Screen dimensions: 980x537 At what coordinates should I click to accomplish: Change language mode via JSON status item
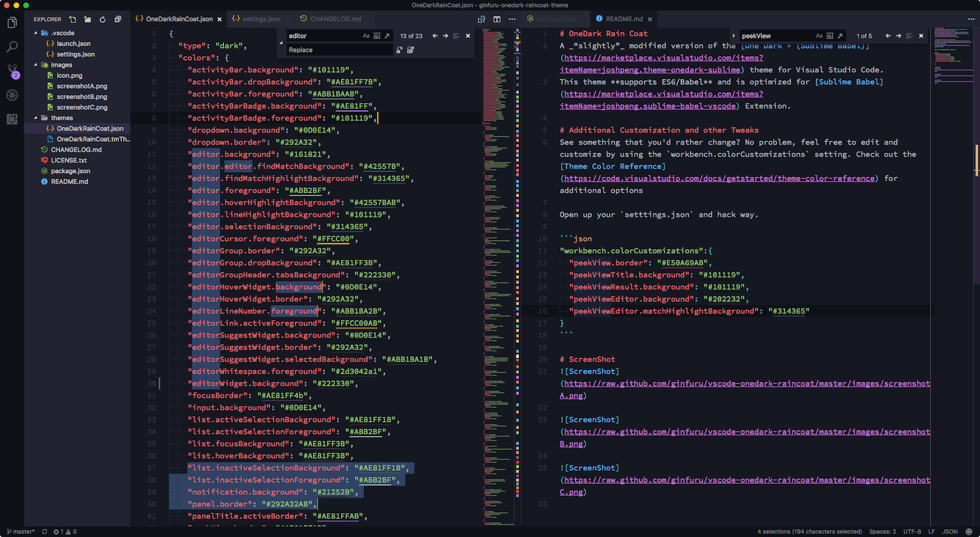tap(950, 531)
